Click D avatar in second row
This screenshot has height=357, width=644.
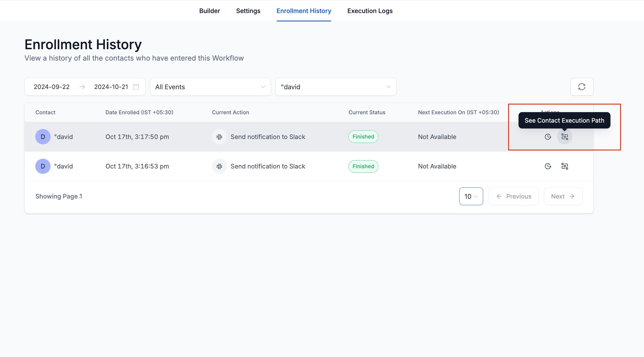pyautogui.click(x=43, y=166)
